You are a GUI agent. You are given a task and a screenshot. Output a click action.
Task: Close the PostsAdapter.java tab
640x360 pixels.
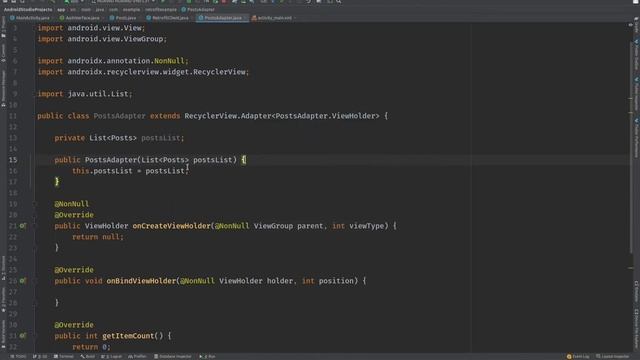(246, 18)
